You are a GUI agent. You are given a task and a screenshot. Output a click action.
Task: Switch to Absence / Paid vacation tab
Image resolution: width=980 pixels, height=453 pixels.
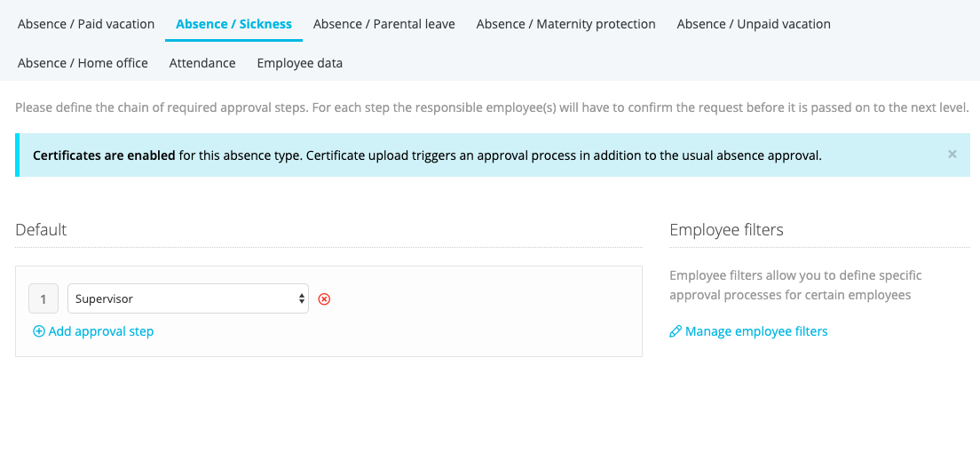coord(86,24)
